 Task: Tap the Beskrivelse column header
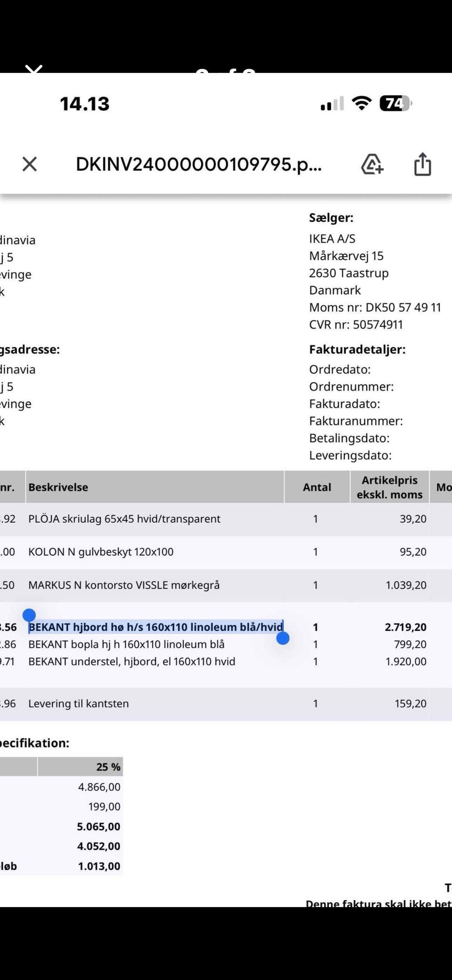[58, 487]
